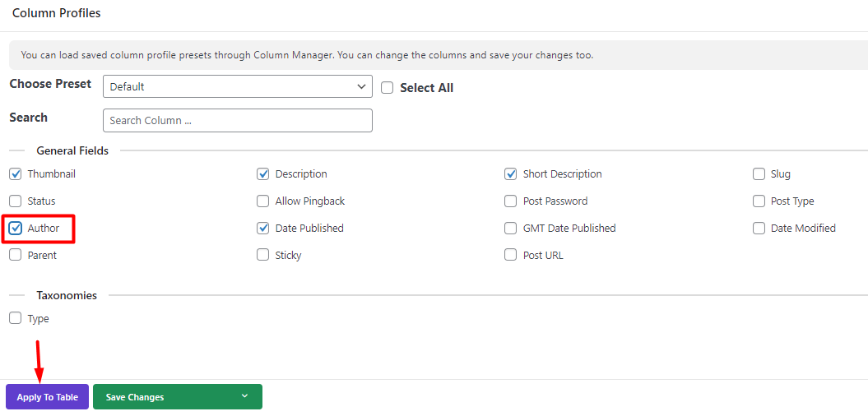Click the Apply To Table button

(47, 397)
